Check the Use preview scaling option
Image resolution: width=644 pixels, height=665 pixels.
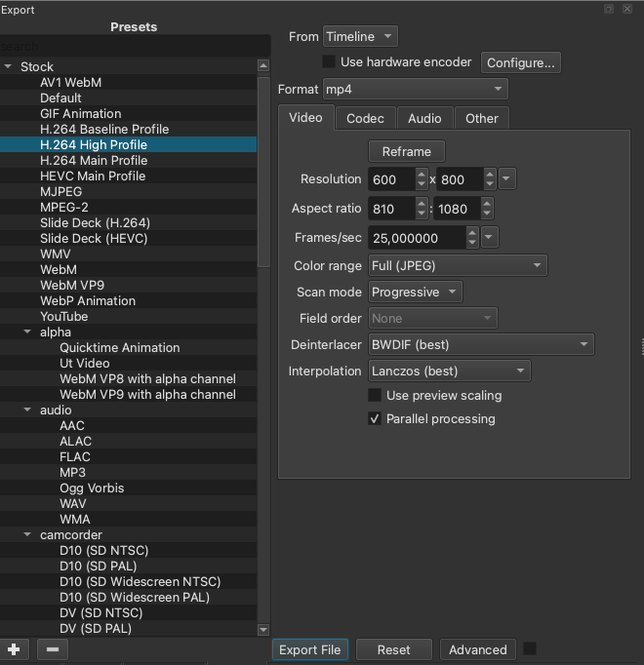pos(375,396)
